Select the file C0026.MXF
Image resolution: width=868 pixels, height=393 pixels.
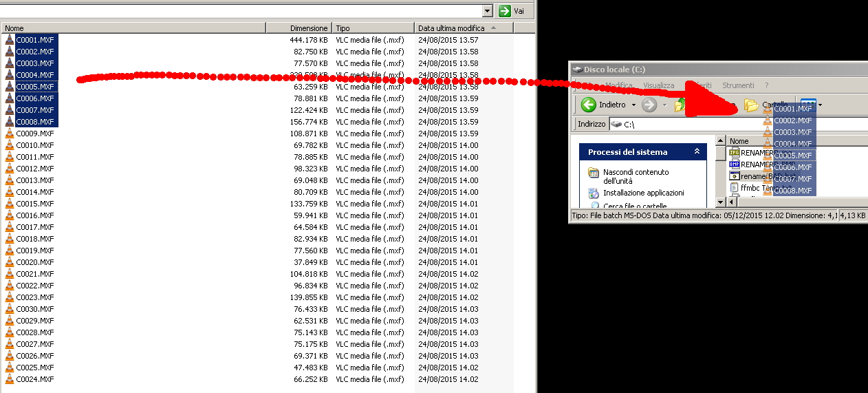coord(34,356)
